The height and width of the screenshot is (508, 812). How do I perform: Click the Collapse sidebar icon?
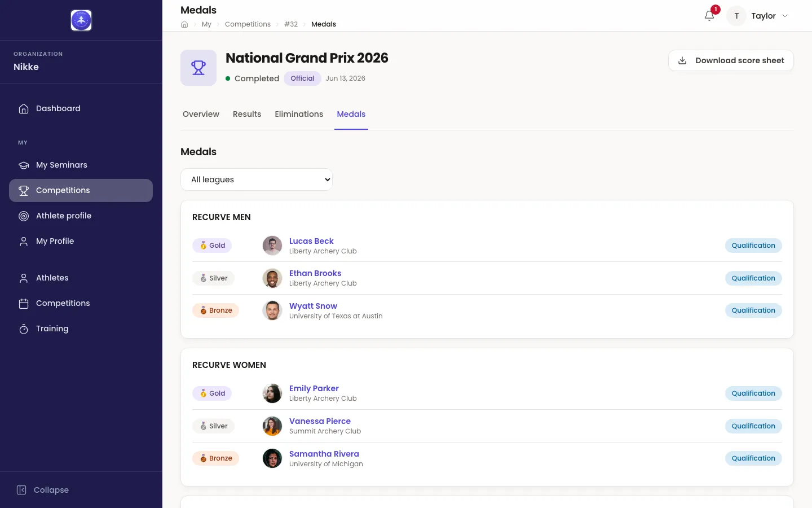pyautogui.click(x=21, y=490)
